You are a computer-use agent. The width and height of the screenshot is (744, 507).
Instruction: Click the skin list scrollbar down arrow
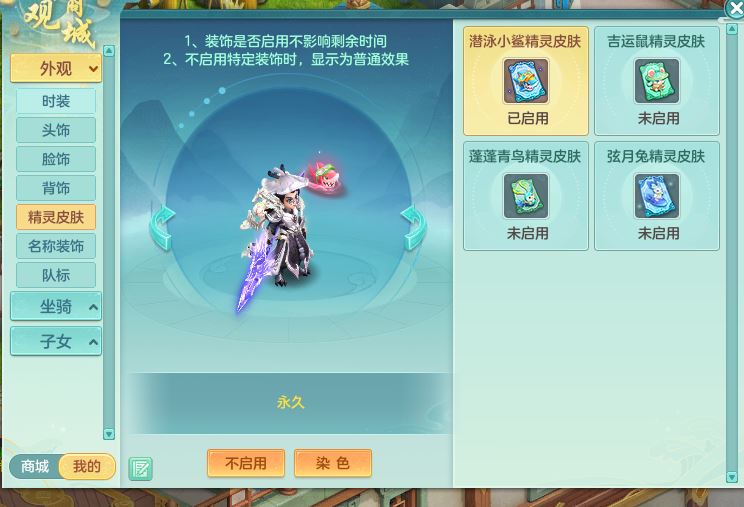pos(732,477)
